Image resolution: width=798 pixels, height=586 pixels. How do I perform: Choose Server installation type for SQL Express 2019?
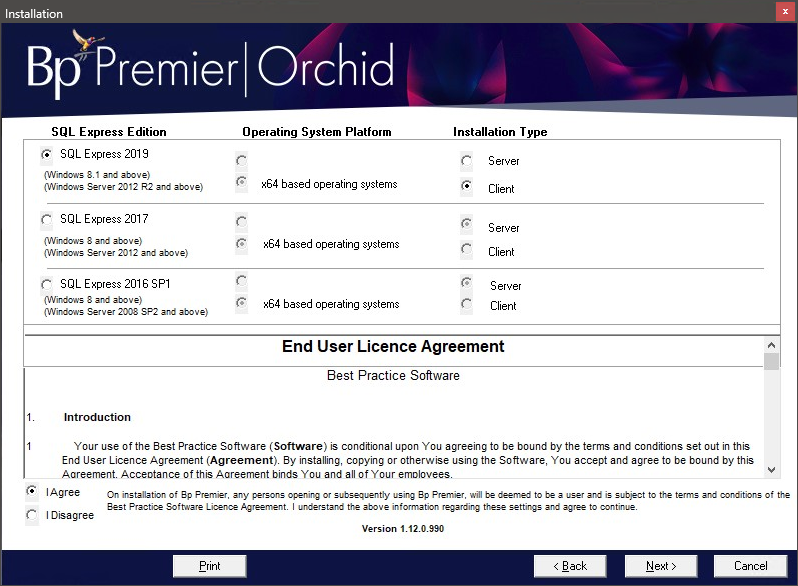pos(466,161)
